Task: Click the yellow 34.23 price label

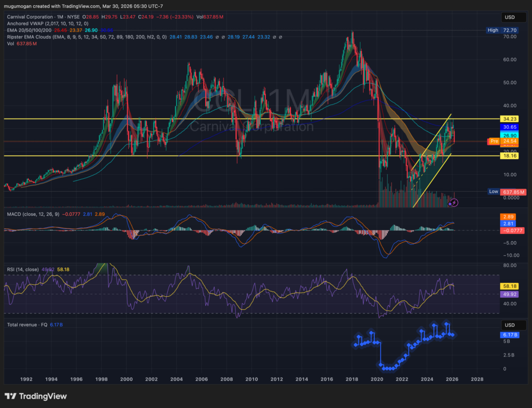Action: 510,119
